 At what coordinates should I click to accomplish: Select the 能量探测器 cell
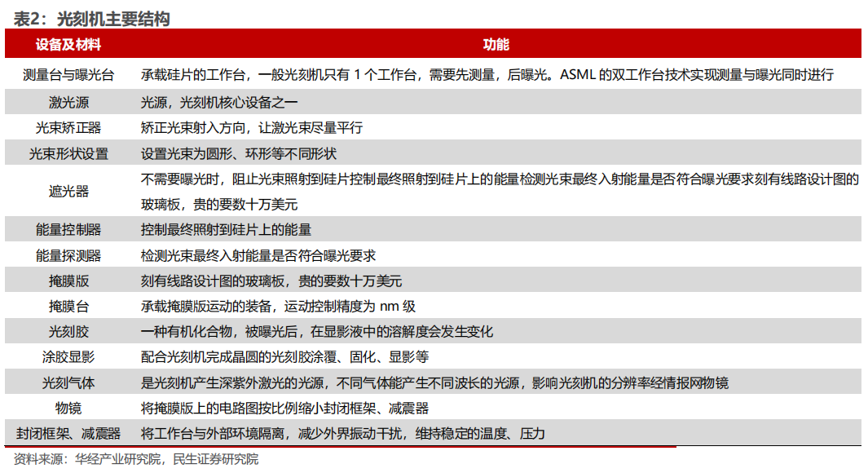coord(68,256)
